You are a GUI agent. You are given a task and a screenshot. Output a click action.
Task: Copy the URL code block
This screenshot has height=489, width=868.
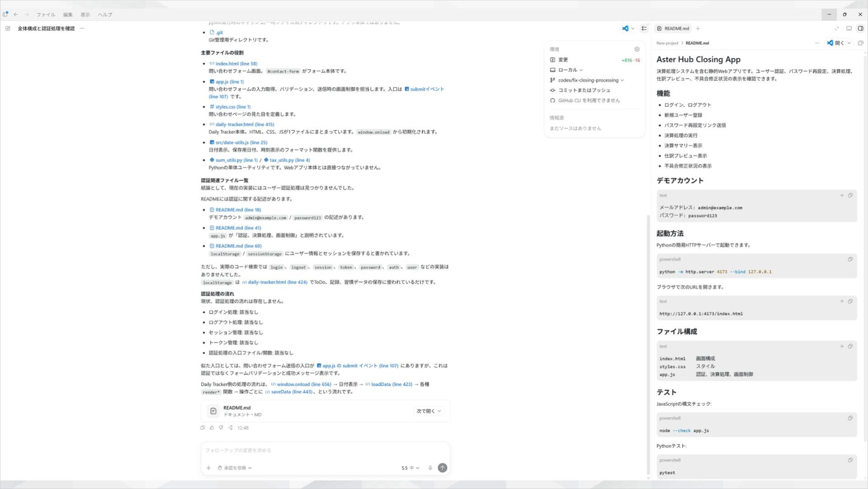pyautogui.click(x=850, y=301)
